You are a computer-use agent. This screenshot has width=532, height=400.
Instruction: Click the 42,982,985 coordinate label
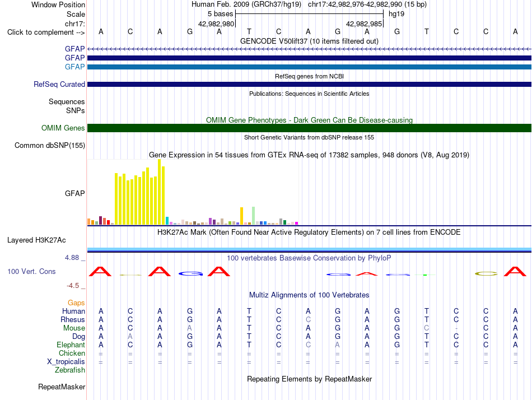tap(364, 24)
